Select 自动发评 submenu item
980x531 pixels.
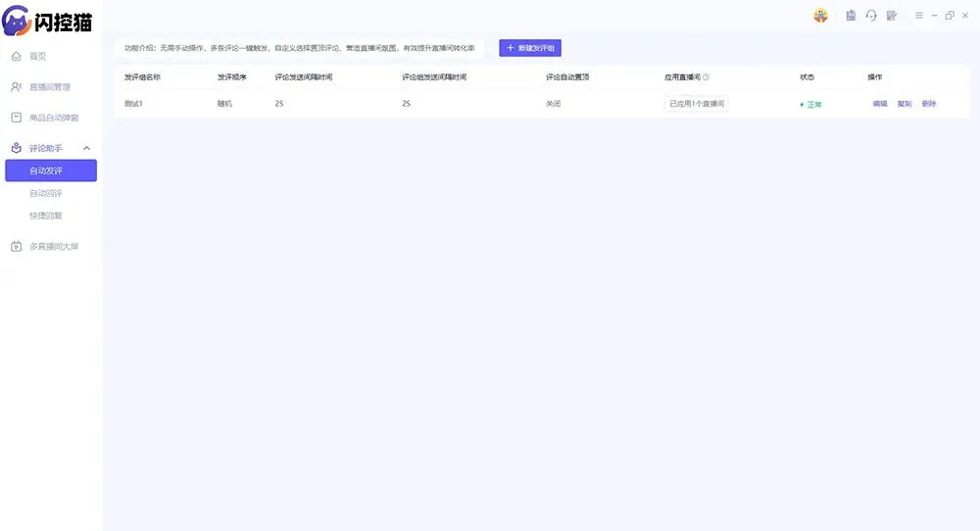pyautogui.click(x=51, y=170)
